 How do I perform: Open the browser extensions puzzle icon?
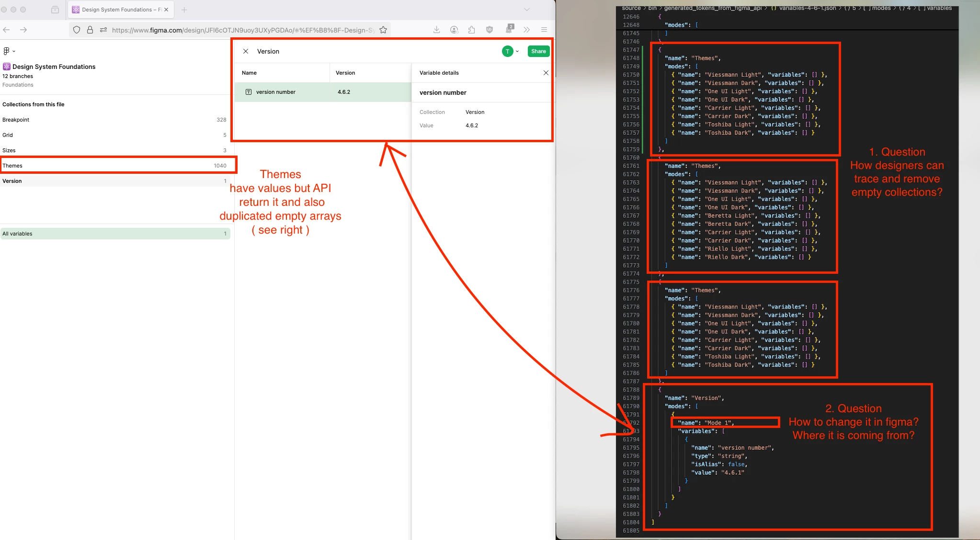[x=472, y=30]
